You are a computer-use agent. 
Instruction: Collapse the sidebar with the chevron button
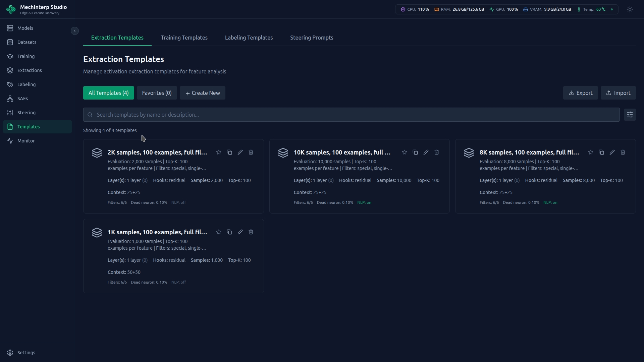(x=75, y=31)
